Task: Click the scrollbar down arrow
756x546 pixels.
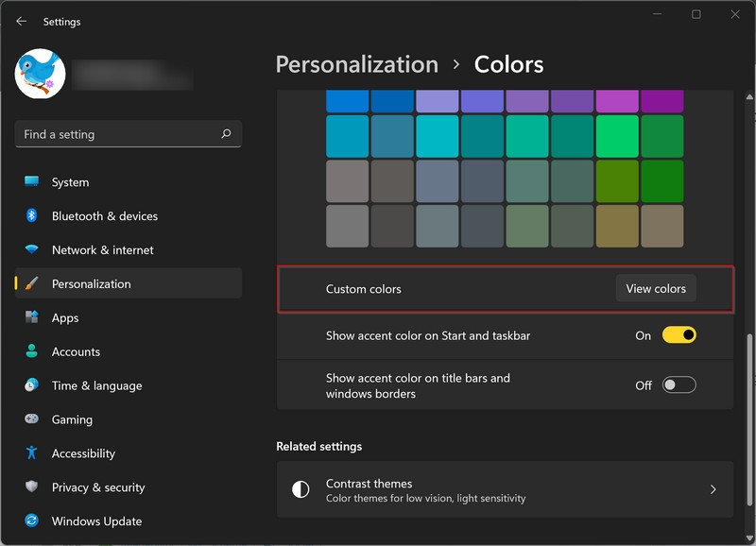Action: [749, 537]
